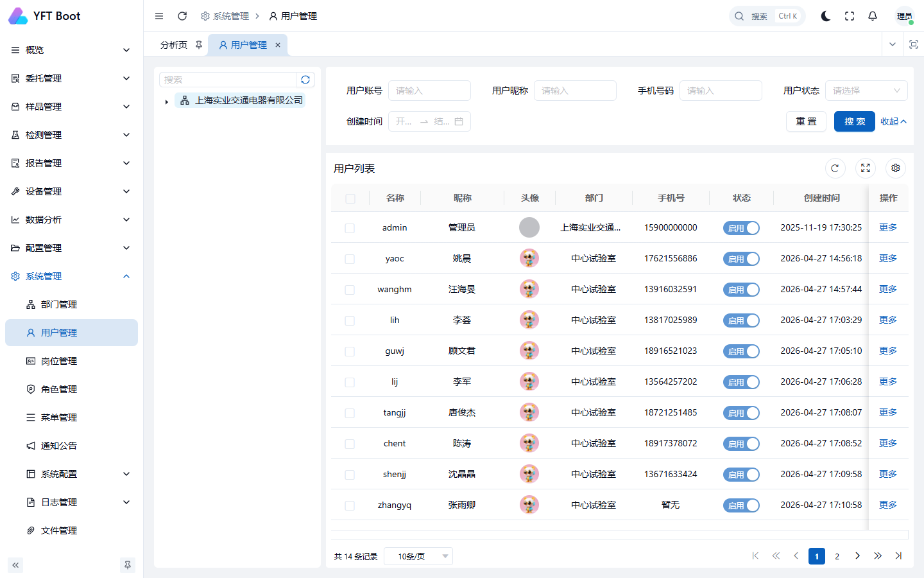This screenshot has height=578, width=924.
Task: Expand the 委托管理 sidebar menu
Action: [x=71, y=78]
